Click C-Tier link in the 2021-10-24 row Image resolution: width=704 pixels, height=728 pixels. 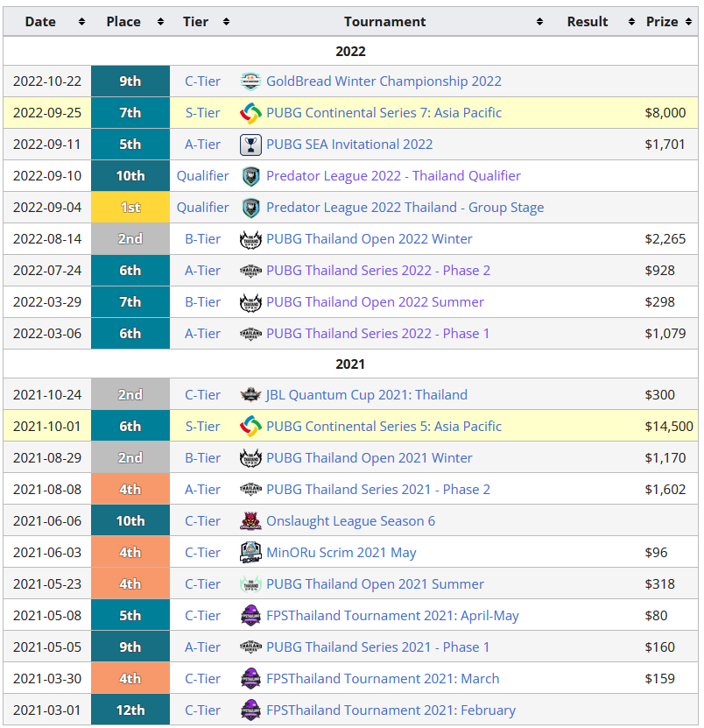203,395
